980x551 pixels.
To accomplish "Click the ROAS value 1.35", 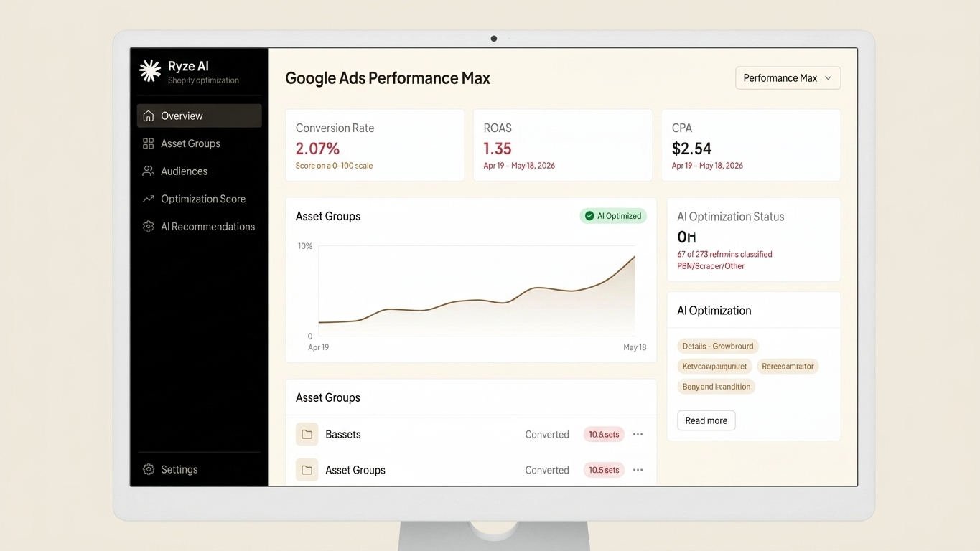I will pyautogui.click(x=498, y=149).
